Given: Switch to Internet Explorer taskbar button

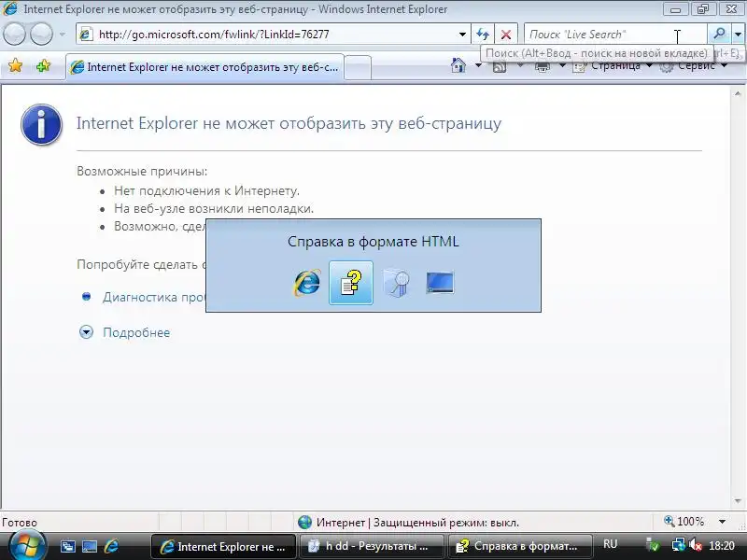Looking at the screenshot, I should [x=223, y=546].
